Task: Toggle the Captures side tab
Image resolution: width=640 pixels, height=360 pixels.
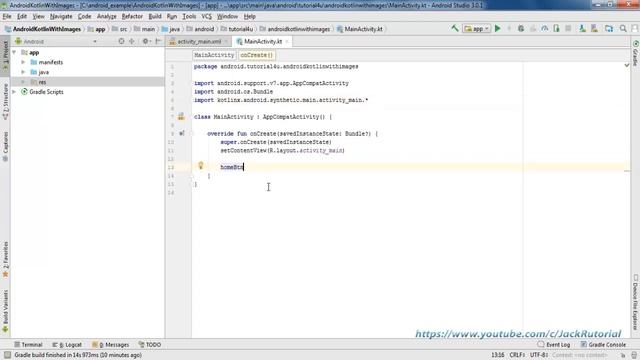Action: [x=5, y=147]
